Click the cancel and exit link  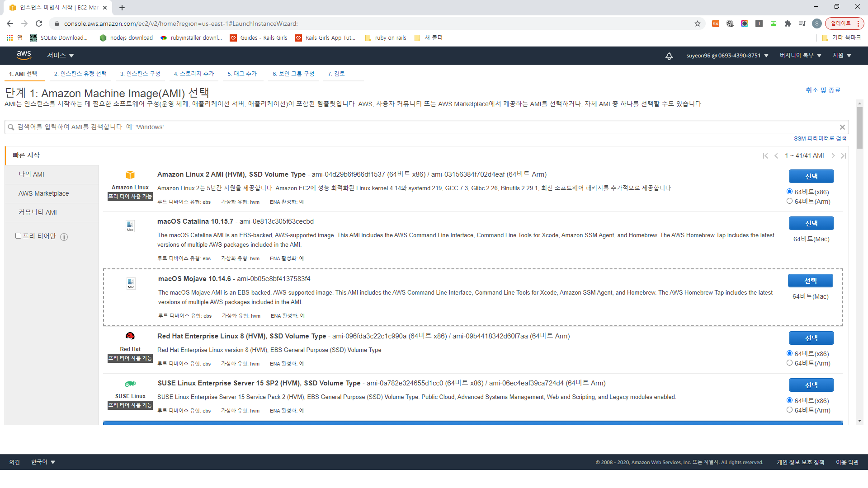pos(823,90)
